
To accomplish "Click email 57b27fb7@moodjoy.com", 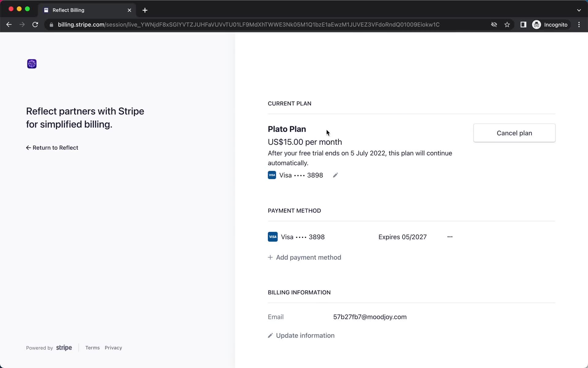I will point(370,317).
